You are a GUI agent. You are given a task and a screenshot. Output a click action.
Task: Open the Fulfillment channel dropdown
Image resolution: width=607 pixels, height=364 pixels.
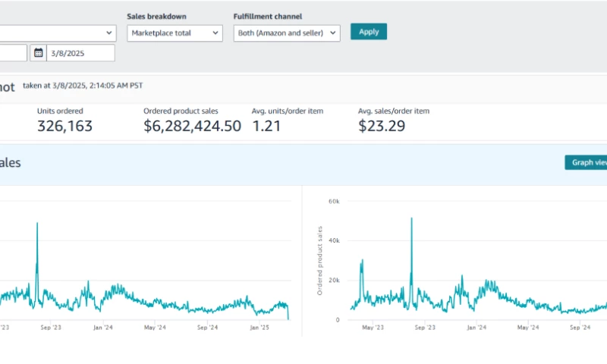tap(287, 33)
